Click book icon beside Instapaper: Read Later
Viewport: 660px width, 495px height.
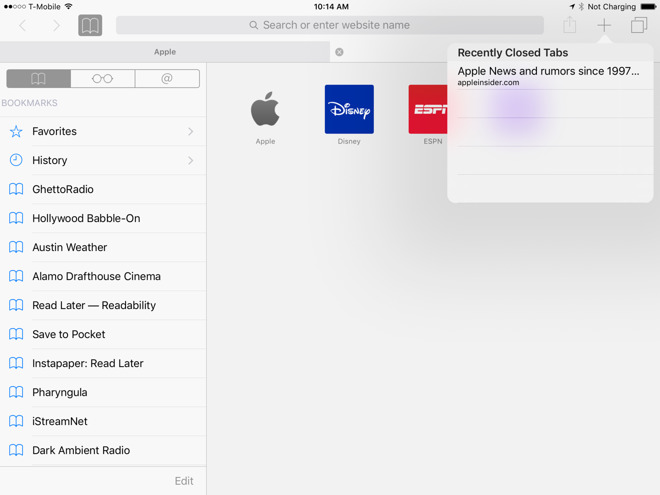pyautogui.click(x=16, y=364)
